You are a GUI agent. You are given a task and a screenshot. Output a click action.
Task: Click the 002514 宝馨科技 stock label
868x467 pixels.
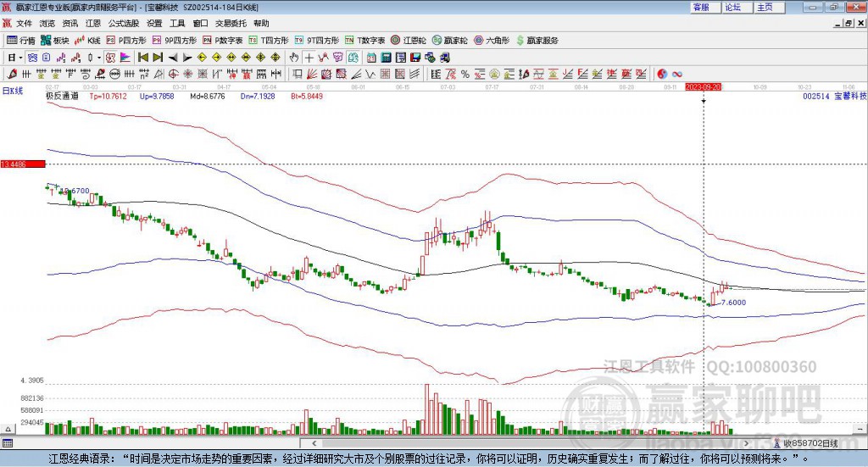pyautogui.click(x=835, y=96)
